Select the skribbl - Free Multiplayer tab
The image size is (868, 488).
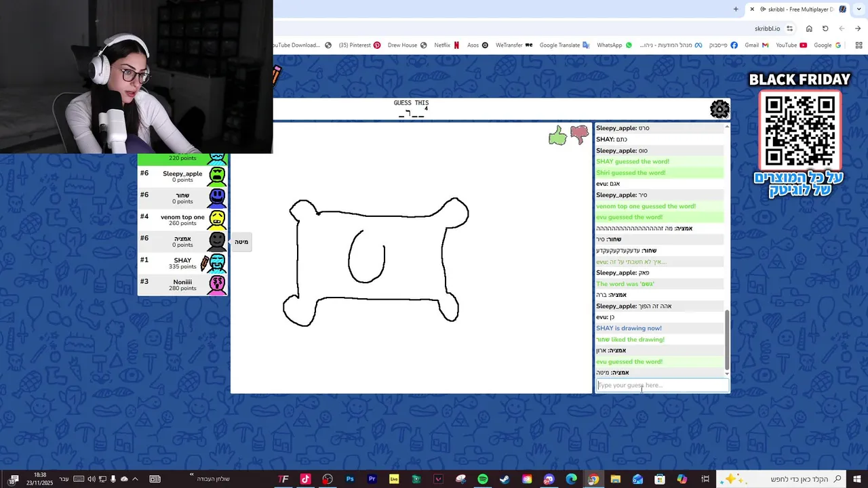point(799,9)
